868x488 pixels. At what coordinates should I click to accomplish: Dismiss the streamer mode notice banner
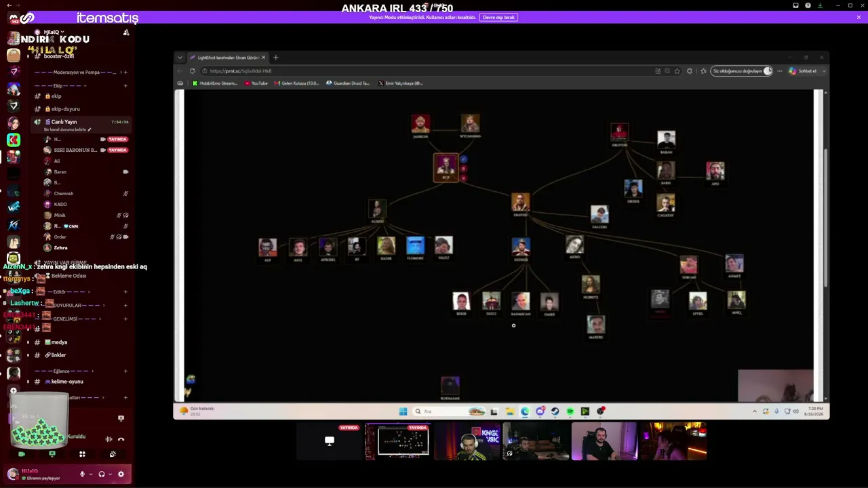pos(859,18)
